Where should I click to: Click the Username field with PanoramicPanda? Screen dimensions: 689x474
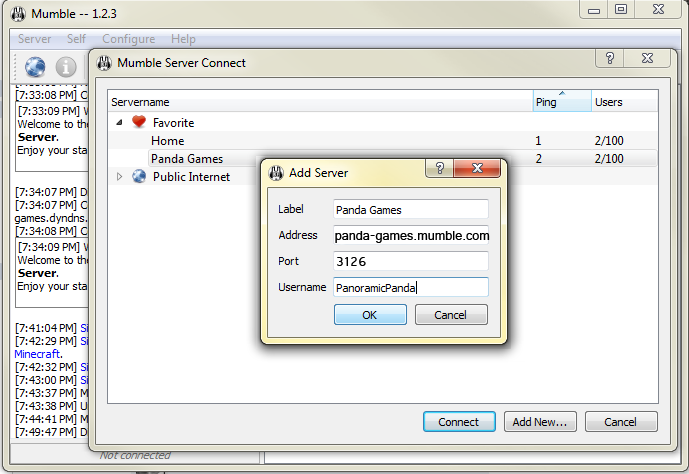click(411, 287)
